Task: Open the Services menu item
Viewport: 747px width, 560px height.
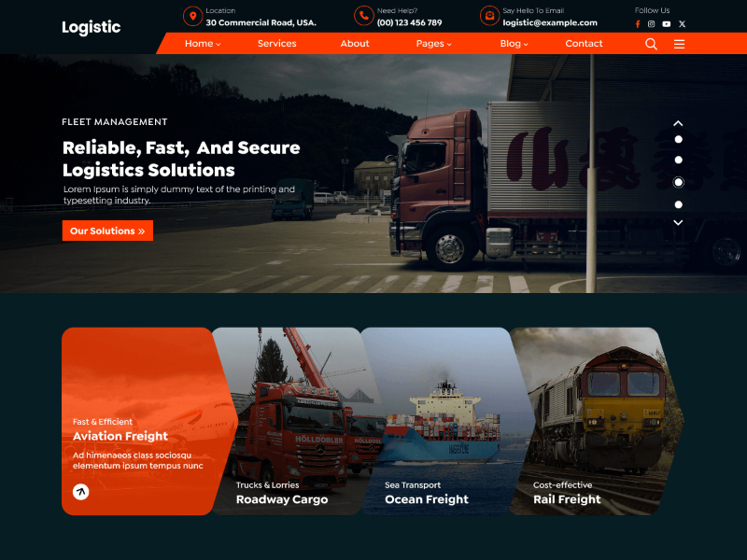Action: pyautogui.click(x=277, y=43)
